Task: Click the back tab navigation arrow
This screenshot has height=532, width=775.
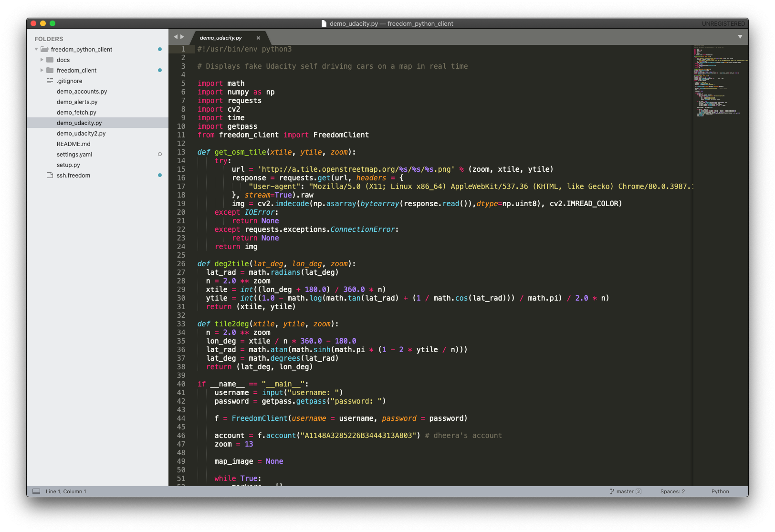Action: (176, 37)
